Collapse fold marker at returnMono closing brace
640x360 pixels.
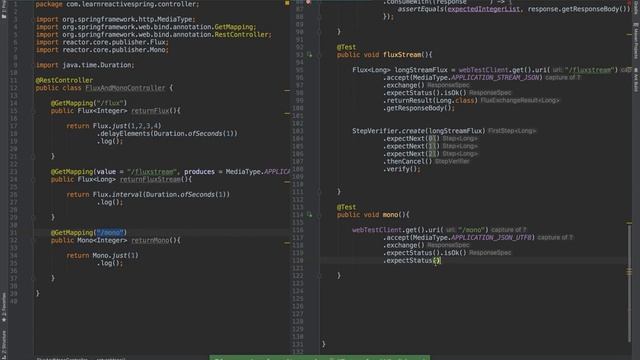click(33, 278)
